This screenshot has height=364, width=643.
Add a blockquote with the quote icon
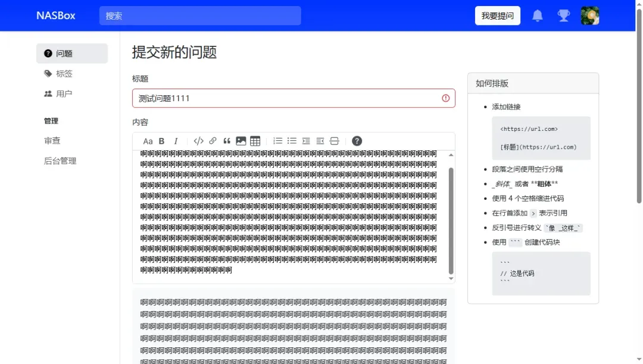pos(227,141)
